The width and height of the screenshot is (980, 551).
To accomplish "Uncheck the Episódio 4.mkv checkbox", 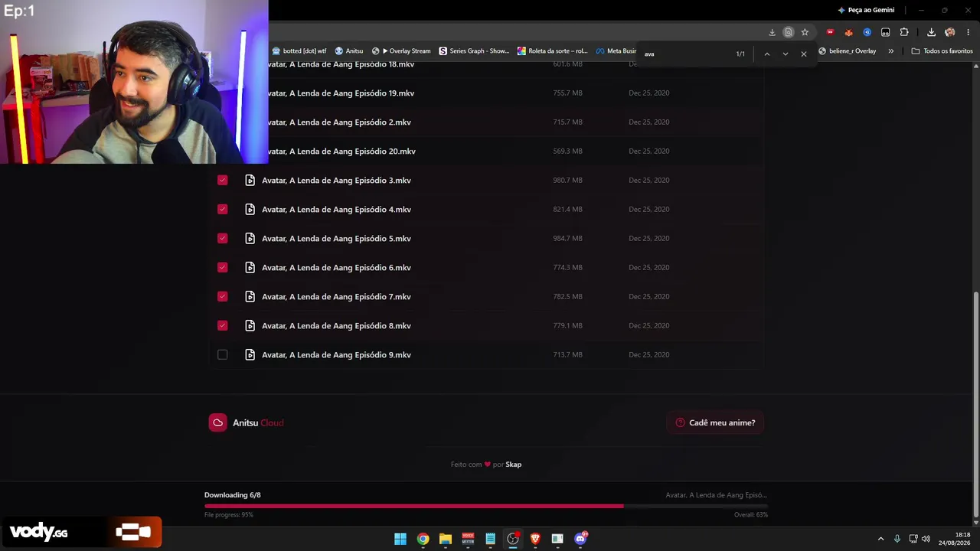I will pos(222,210).
